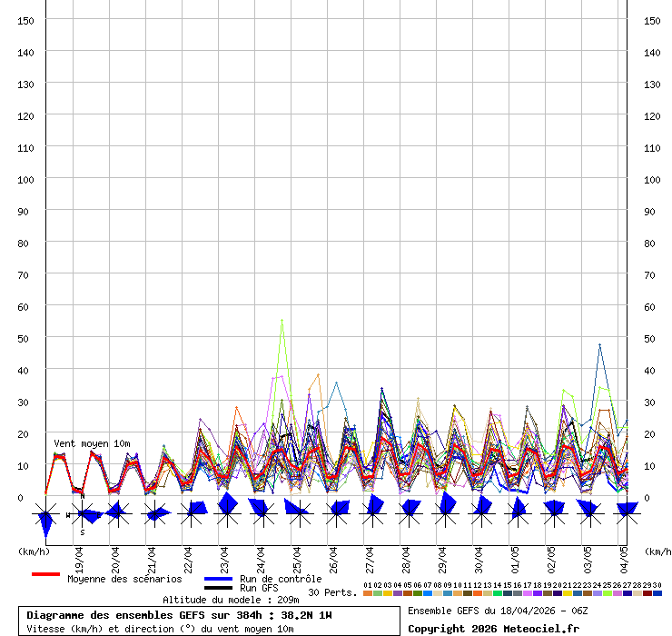Select perturbation 30 color swatch

[657, 593]
